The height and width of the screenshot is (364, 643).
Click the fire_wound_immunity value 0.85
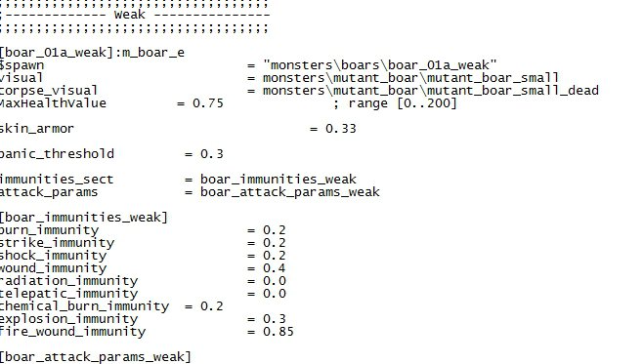pos(279,332)
